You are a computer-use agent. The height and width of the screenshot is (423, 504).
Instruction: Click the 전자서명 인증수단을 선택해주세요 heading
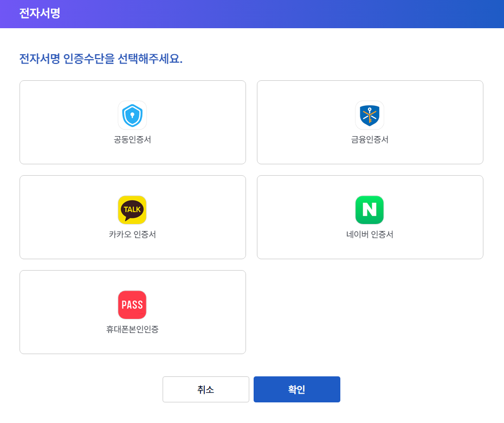[101, 59]
